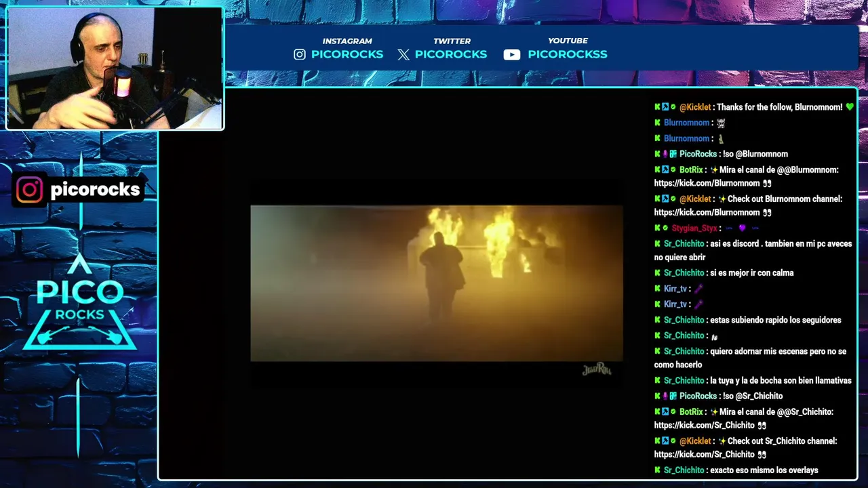Image resolution: width=868 pixels, height=488 pixels.
Task: Click the INSTAGRAM label in the top banner
Action: [347, 41]
